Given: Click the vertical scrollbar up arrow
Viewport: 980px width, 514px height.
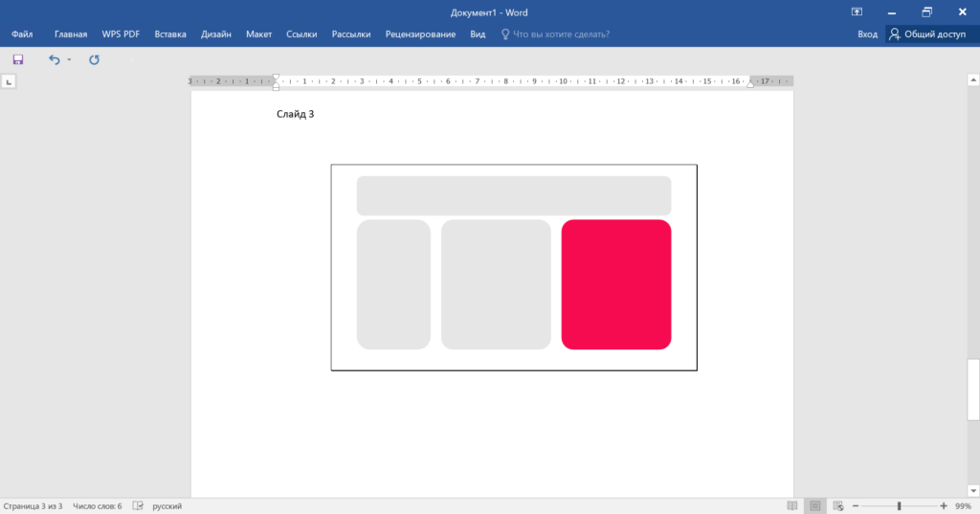Looking at the screenshot, I should [x=973, y=80].
